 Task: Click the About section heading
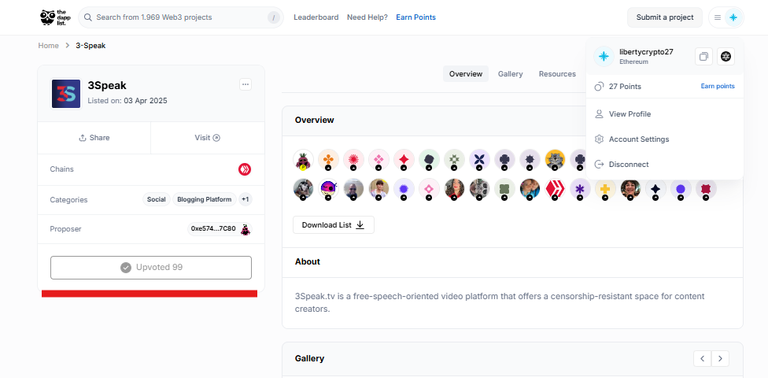pos(308,261)
